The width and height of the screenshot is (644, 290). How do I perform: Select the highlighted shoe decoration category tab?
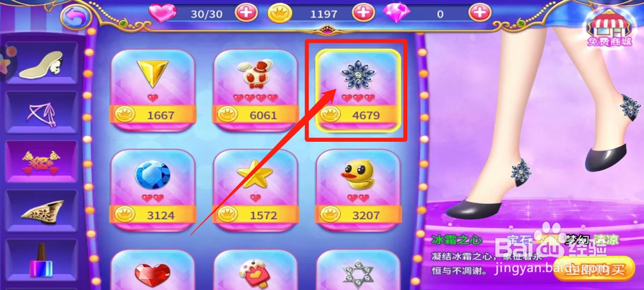click(x=41, y=162)
